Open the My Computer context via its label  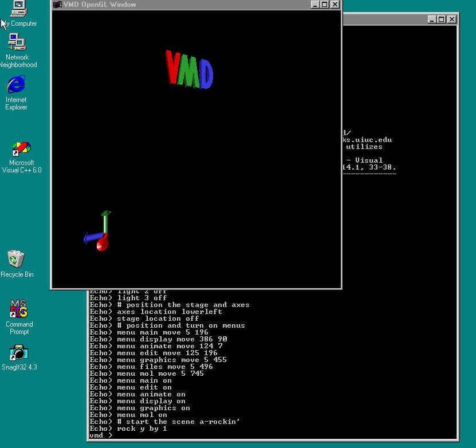pos(19,23)
